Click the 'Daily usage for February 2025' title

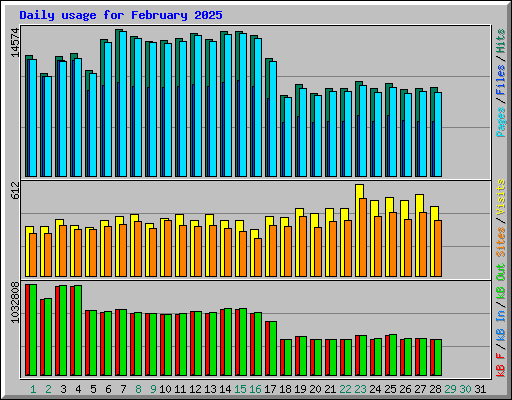tap(121, 15)
